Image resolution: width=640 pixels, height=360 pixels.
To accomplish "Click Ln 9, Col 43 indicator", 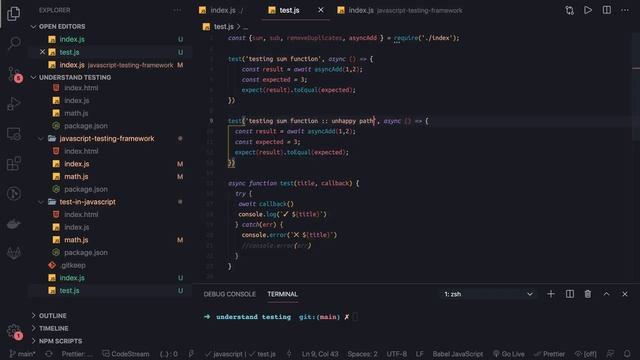I will click(320, 354).
